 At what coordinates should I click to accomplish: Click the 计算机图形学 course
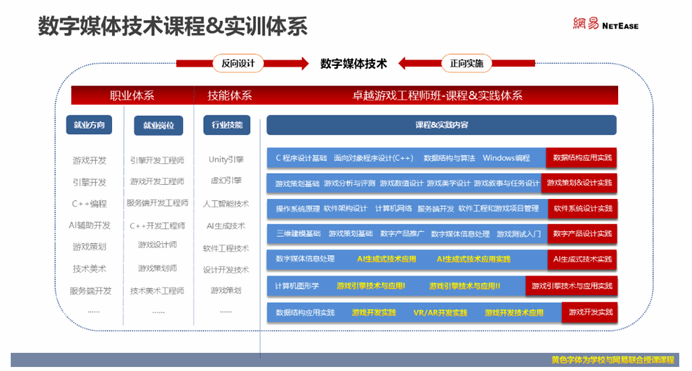[x=297, y=286]
